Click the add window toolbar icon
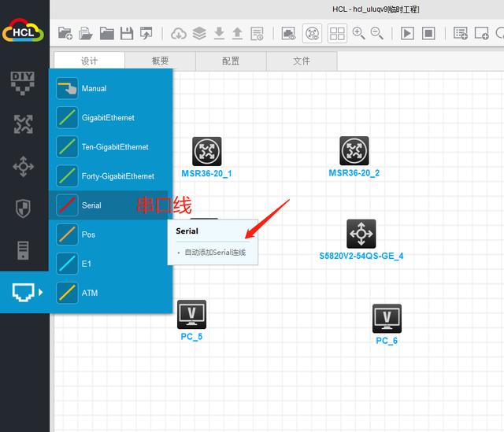This screenshot has width=504, height=432. pyautogui.click(x=481, y=33)
